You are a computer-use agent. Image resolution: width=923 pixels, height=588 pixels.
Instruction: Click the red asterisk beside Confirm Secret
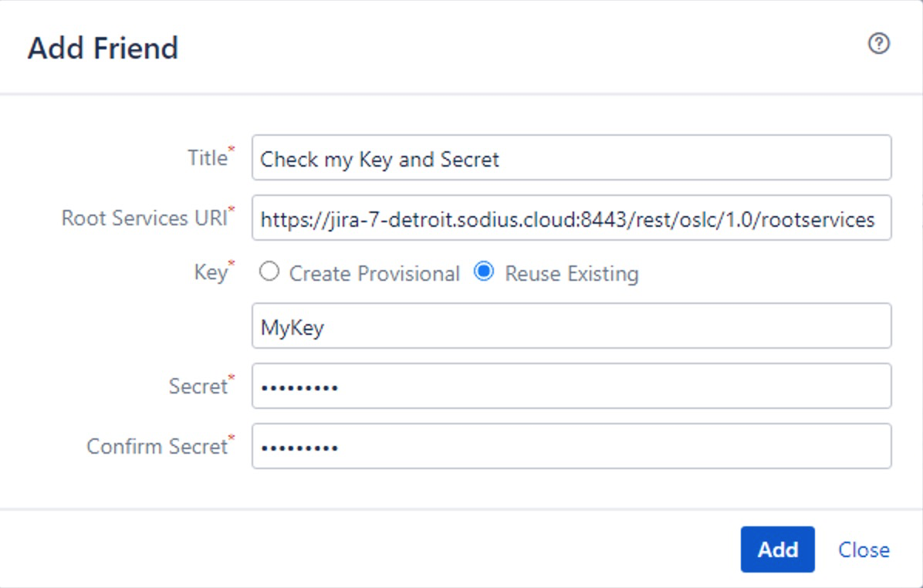232,438
